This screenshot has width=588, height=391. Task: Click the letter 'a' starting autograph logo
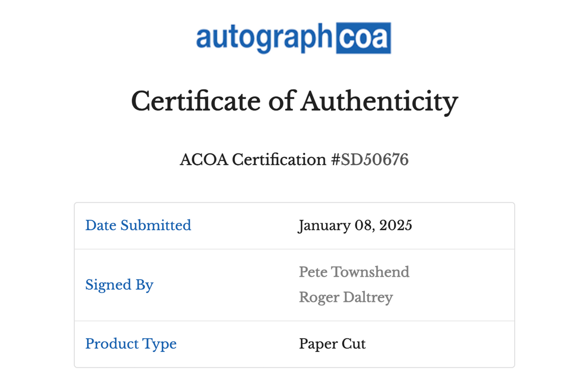204,38
